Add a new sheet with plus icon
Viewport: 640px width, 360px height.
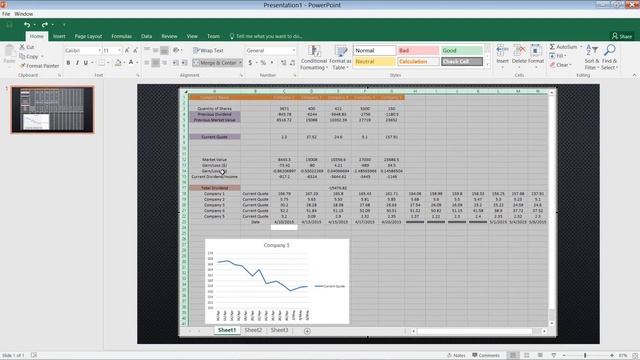tap(307, 331)
